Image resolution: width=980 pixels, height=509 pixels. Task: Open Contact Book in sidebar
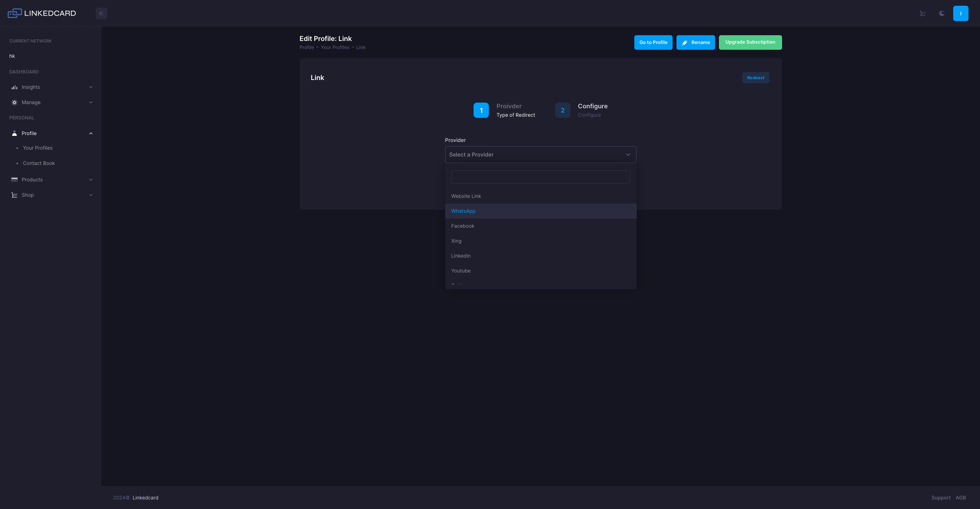click(39, 163)
